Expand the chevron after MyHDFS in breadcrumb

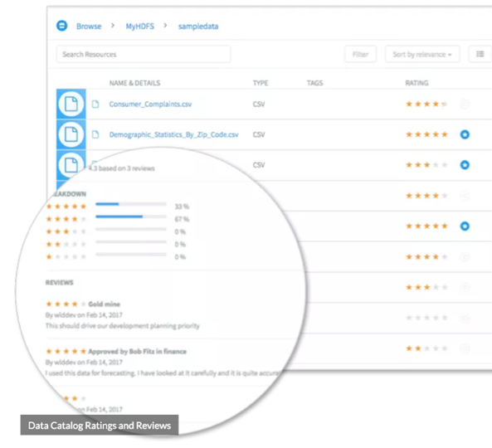[x=165, y=26]
